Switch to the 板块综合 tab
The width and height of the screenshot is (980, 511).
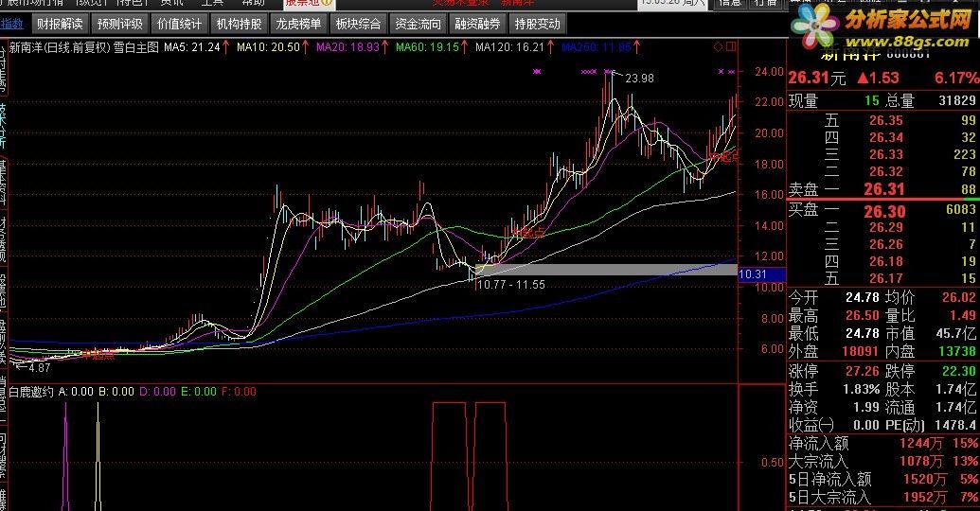point(359,25)
